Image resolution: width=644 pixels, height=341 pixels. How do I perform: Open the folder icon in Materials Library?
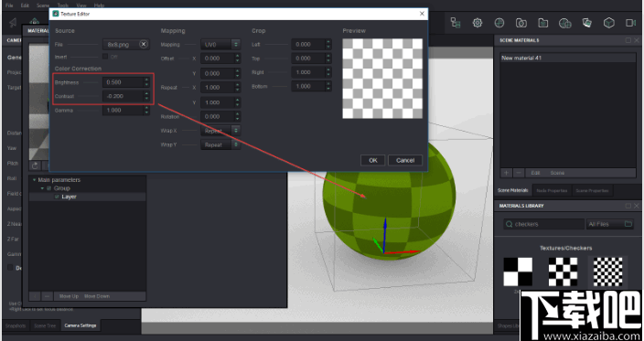pos(628,224)
